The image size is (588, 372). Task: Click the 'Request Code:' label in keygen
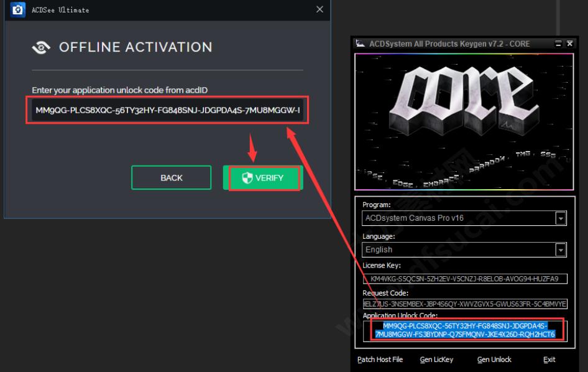tap(385, 293)
